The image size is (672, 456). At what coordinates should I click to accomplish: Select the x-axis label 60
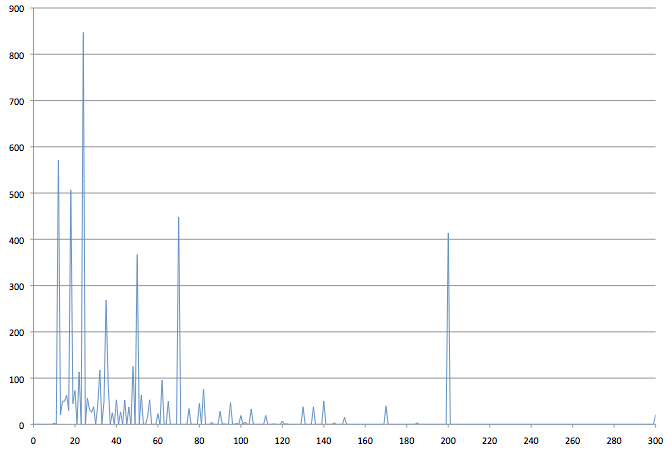tap(158, 441)
